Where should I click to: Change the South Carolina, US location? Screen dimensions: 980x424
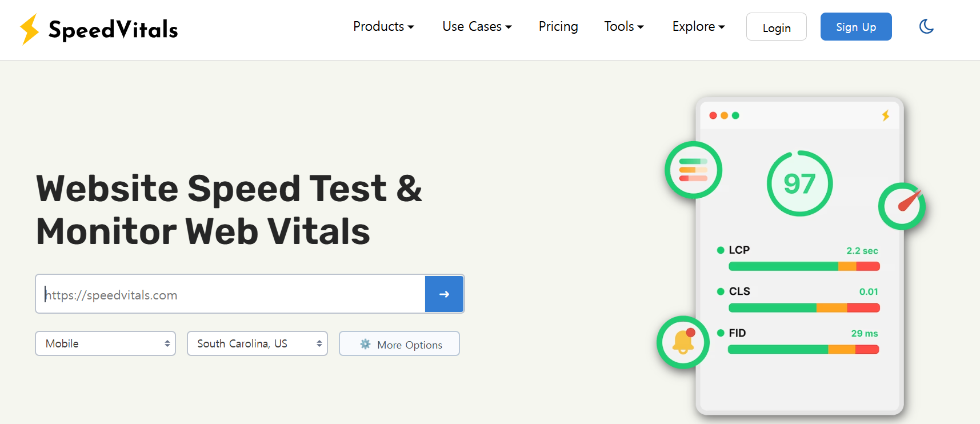(257, 343)
